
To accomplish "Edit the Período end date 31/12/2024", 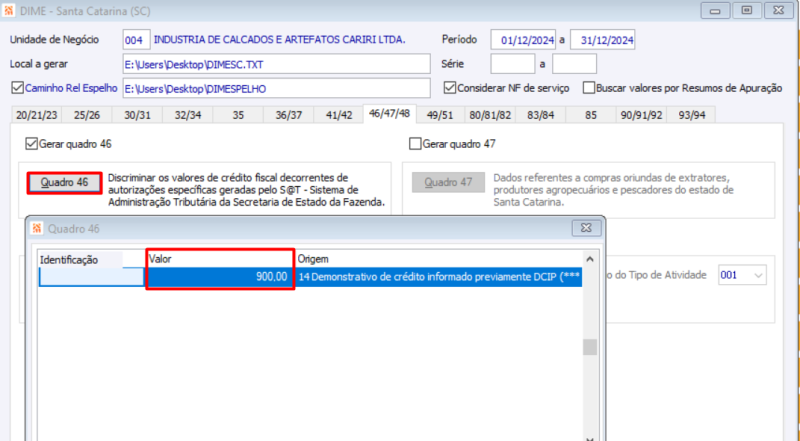I will tap(603, 40).
